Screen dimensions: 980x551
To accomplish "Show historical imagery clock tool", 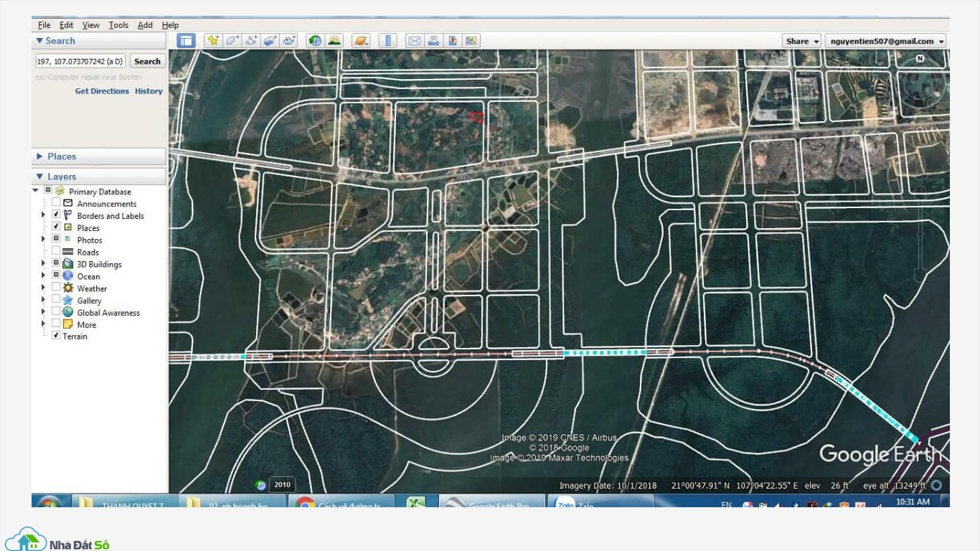I will click(x=315, y=41).
